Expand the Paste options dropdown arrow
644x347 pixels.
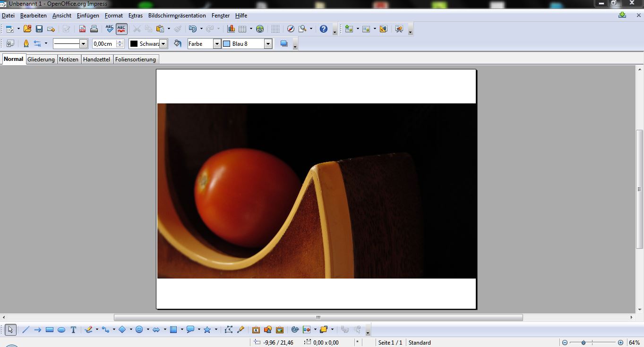[169, 29]
